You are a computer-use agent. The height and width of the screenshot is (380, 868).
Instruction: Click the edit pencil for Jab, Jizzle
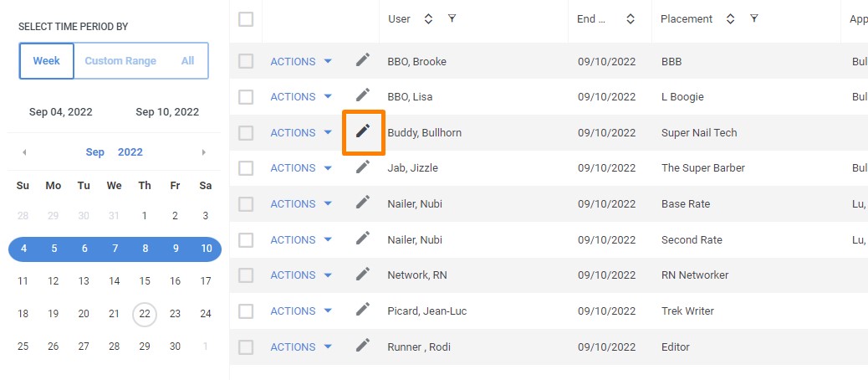click(x=363, y=167)
